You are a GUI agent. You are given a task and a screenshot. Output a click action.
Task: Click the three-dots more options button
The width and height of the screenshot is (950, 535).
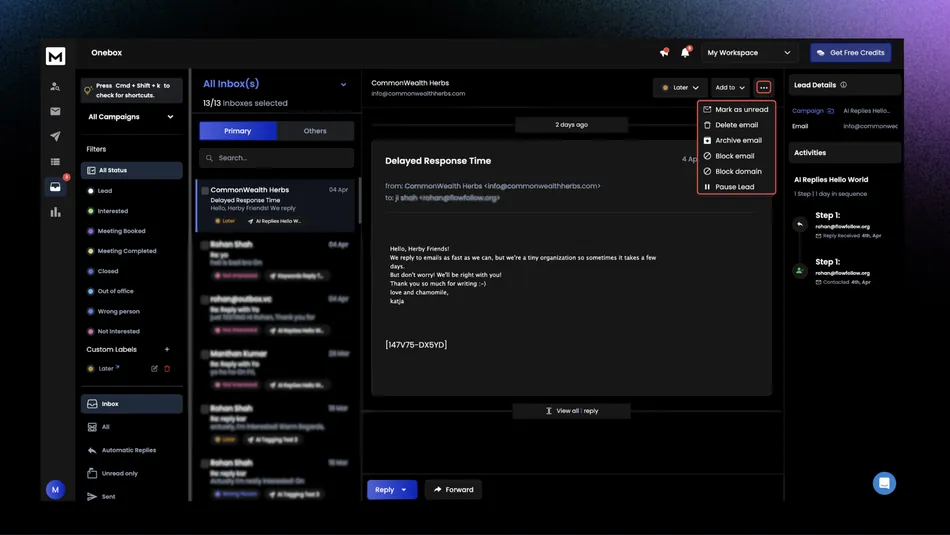pyautogui.click(x=763, y=88)
